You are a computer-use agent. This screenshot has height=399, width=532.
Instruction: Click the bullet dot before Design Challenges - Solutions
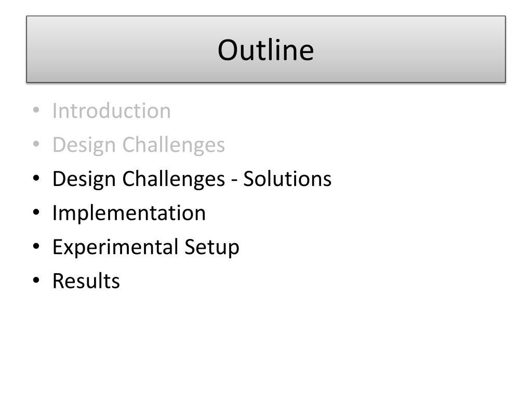pos(36,179)
